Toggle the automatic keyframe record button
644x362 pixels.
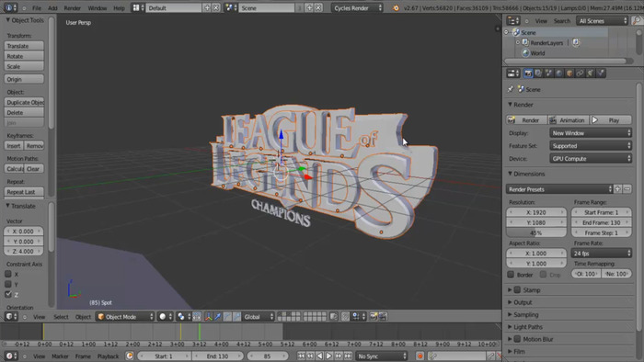tap(420, 356)
